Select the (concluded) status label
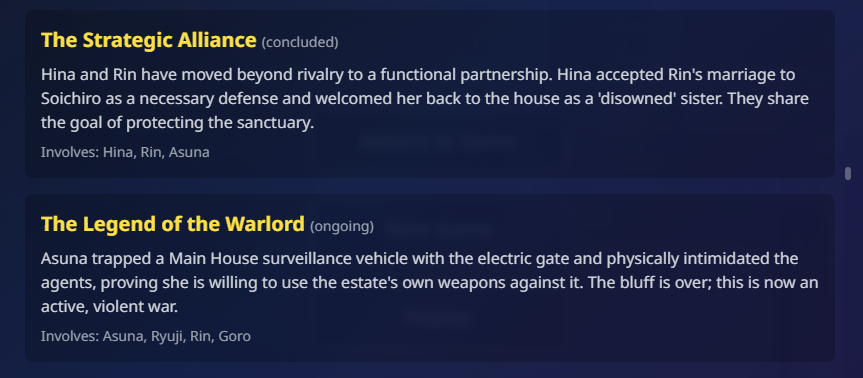The width and height of the screenshot is (863, 378). [300, 42]
